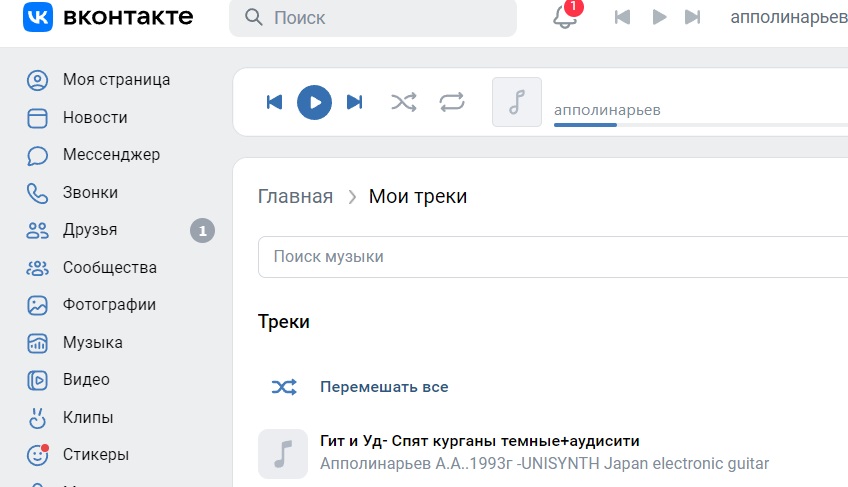The height and width of the screenshot is (487, 848).
Task: Skip to next track in player panel
Action: [x=354, y=102]
